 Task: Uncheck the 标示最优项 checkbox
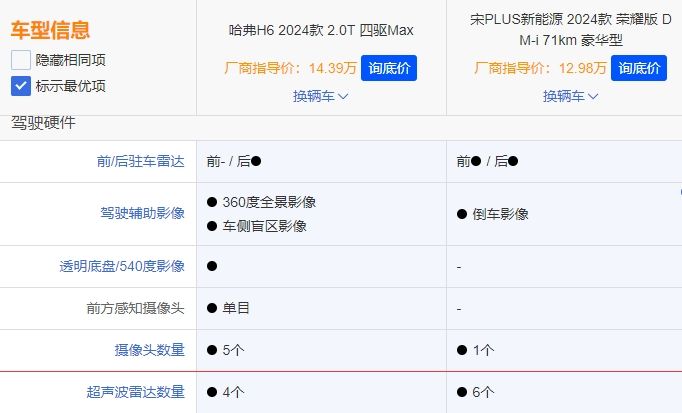(x=21, y=85)
